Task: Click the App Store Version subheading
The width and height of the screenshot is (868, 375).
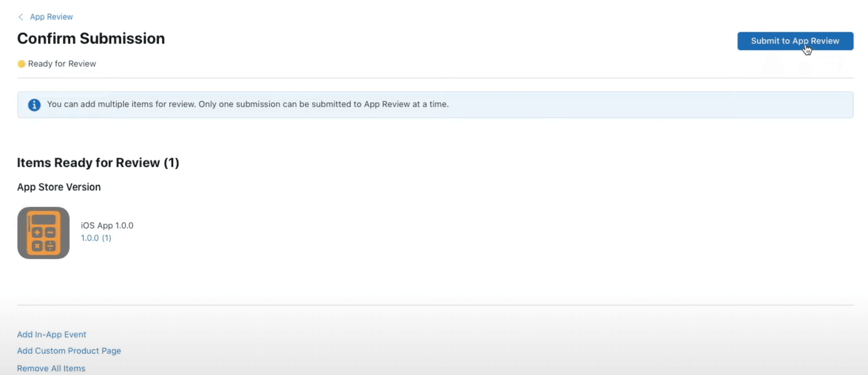Action: coord(59,187)
